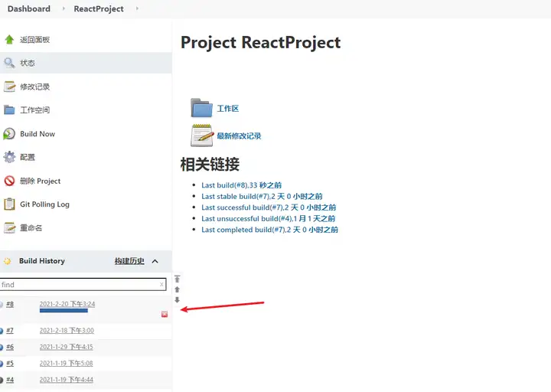Open the Git Polling Log clipboard icon
Image resolution: width=551 pixels, height=392 pixels.
click(9, 204)
